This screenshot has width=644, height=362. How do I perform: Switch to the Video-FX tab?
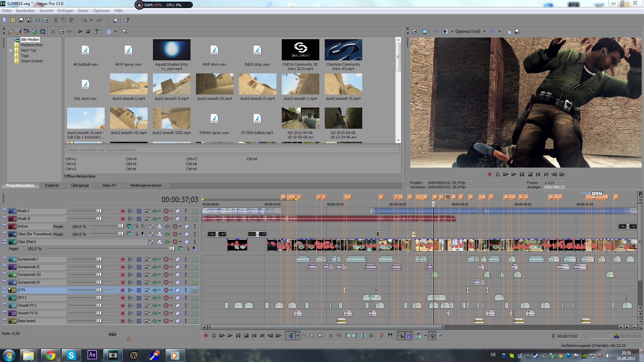click(x=109, y=185)
